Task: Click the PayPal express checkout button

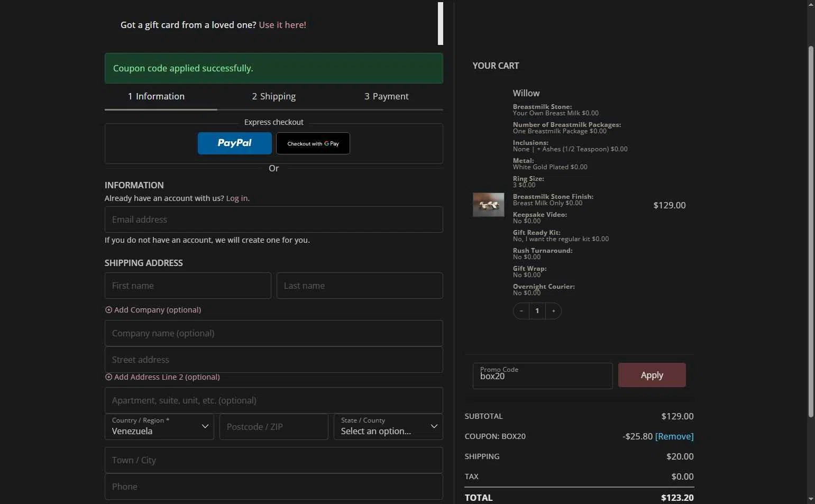Action: 235,143
